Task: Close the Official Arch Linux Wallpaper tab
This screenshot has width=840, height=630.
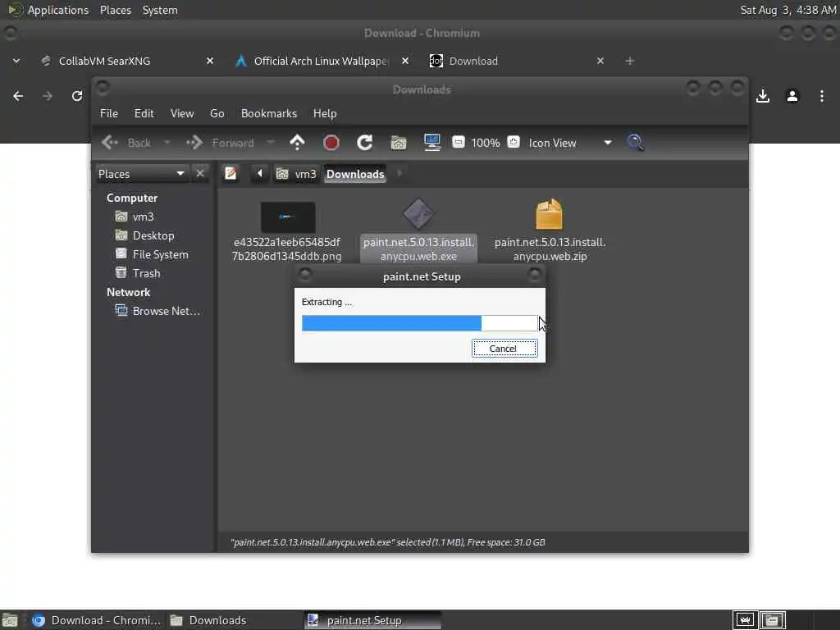Action: 405,61
